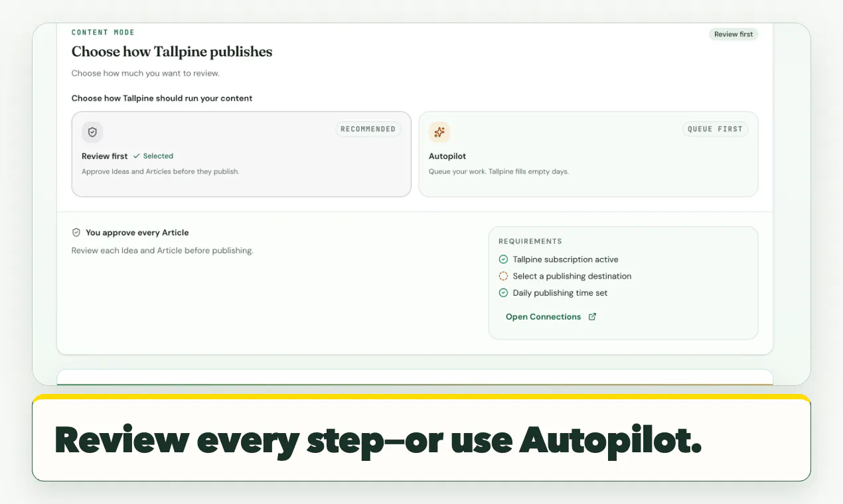Click the You approve every Article heading
The width and height of the screenshot is (843, 504).
tap(137, 233)
